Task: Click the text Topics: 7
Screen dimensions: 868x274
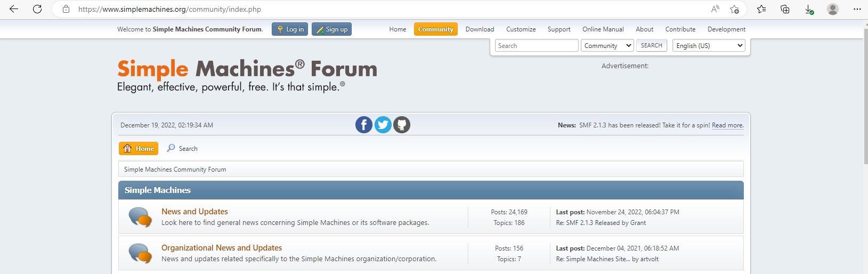Action: pyautogui.click(x=509, y=259)
